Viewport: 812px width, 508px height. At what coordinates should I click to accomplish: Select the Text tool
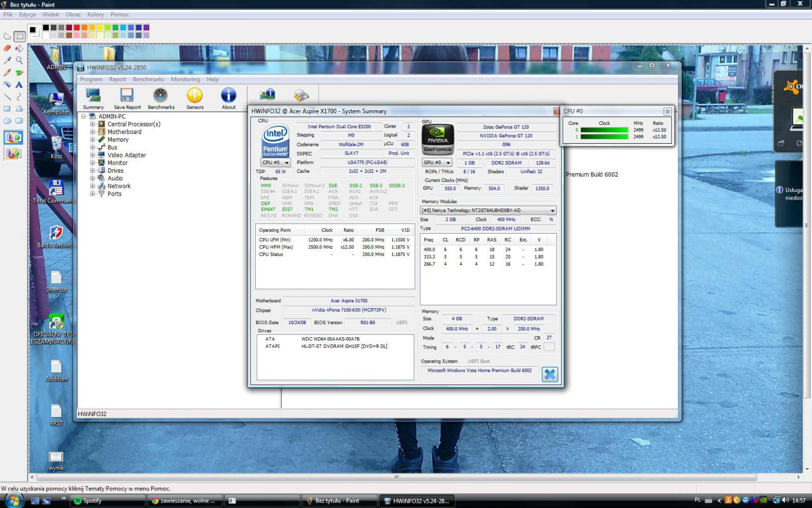pos(19,84)
